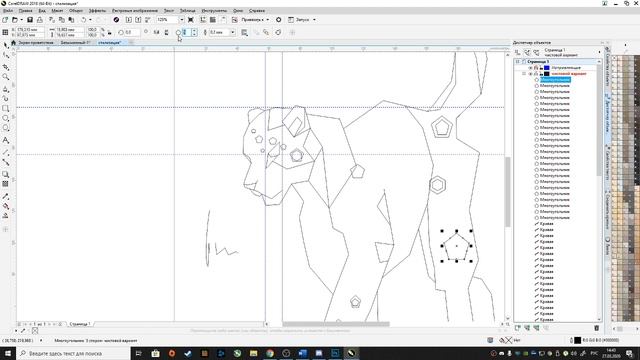Open the Правка menu
The image size is (640, 360).
(x=25, y=11)
